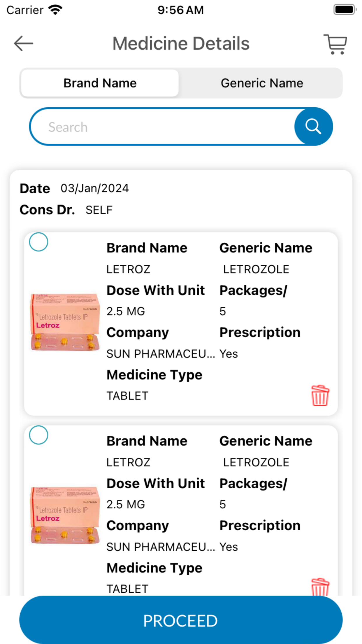
Task: Delete the second Letroz medicine entry
Action: pyautogui.click(x=320, y=587)
